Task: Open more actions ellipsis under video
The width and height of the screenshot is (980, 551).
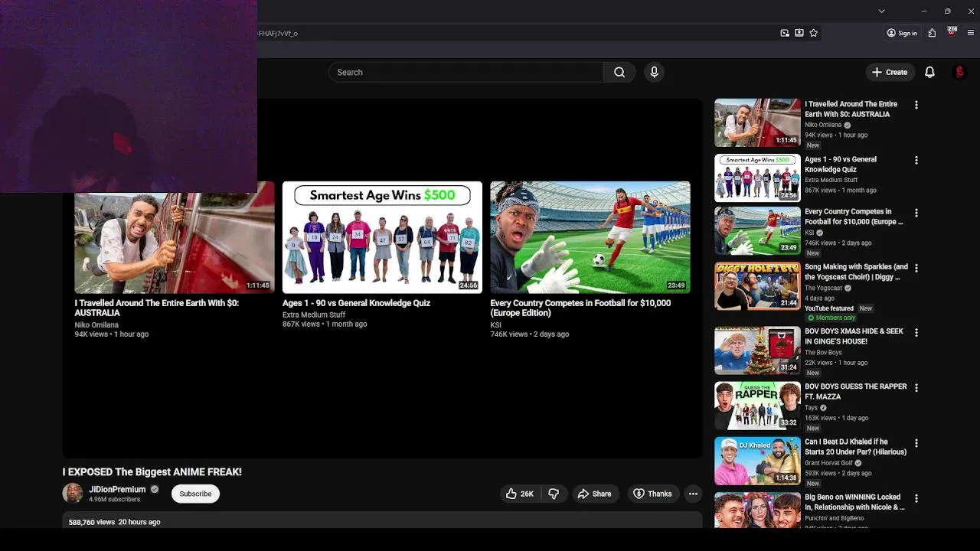Action: (693, 494)
